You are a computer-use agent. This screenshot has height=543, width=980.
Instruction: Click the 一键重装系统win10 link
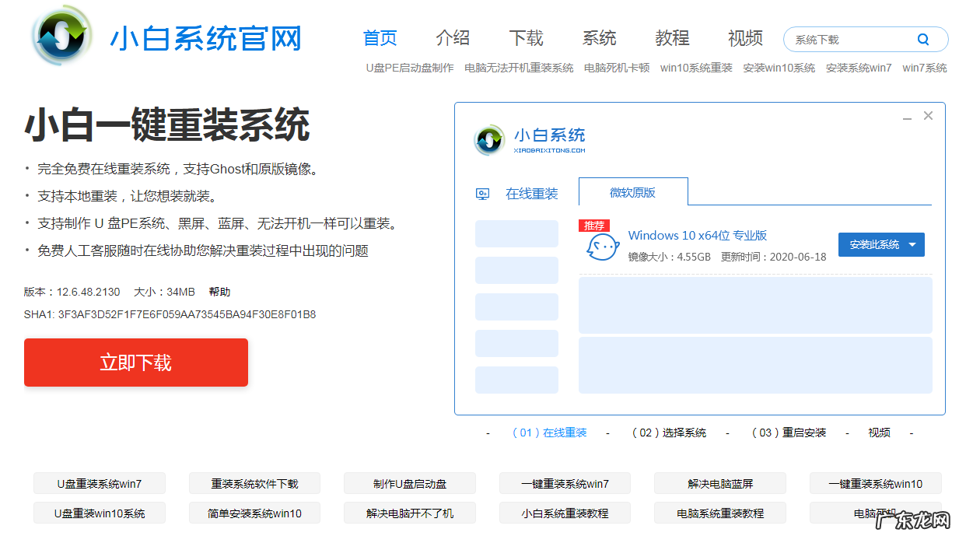pyautogui.click(x=876, y=483)
